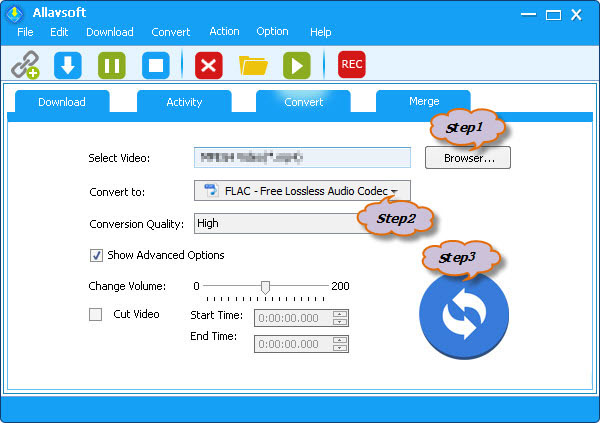Play file with green play icon
Viewport: 600px width, 423px height.
click(x=297, y=65)
